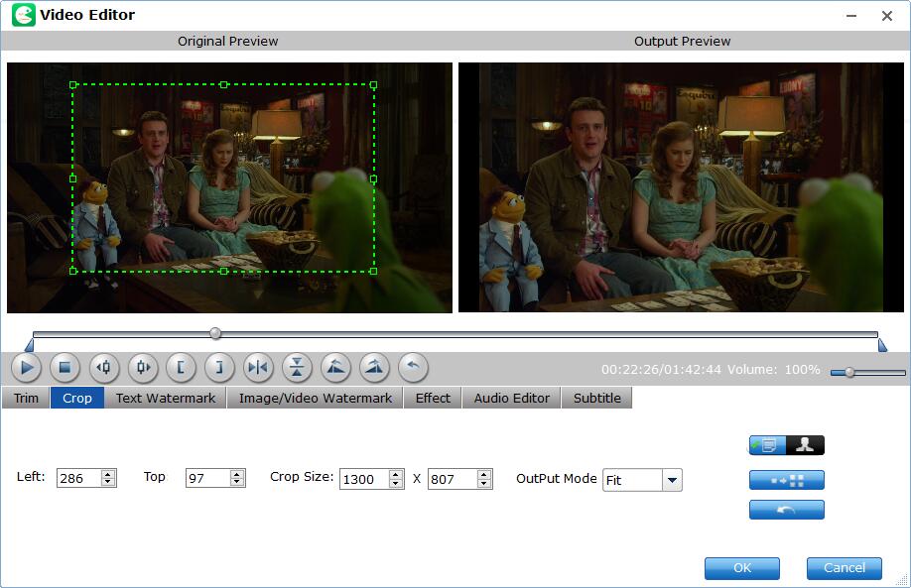This screenshot has height=588, width=911.
Task: Click the left-middle crop box handle
Action: [x=73, y=178]
